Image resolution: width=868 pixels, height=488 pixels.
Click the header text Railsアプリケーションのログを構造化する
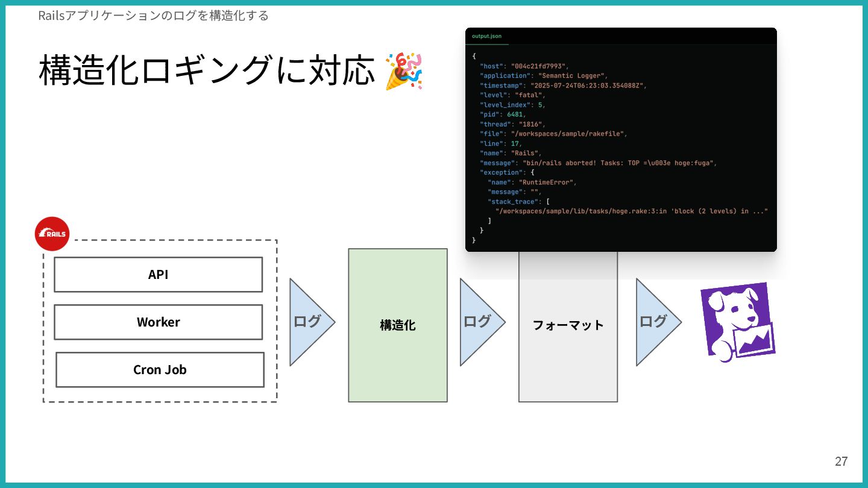153,16
